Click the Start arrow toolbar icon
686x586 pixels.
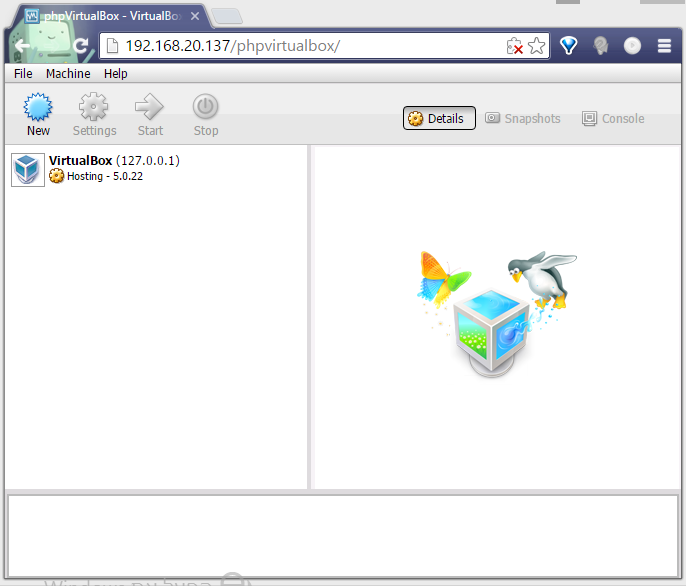pyautogui.click(x=149, y=106)
